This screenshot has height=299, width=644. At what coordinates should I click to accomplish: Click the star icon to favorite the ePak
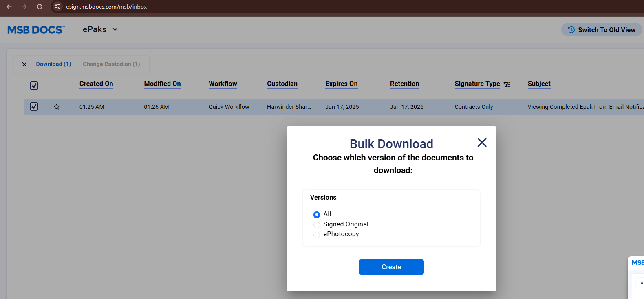coord(57,107)
